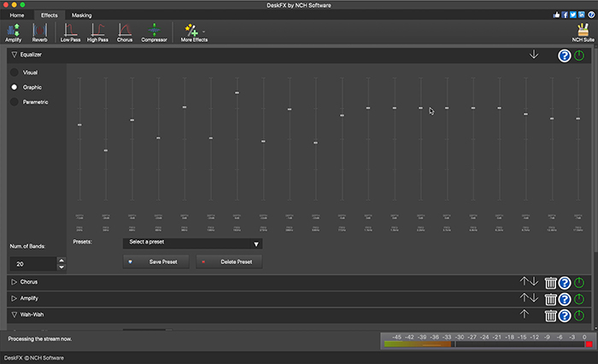Screen dimensions: 598x364
Task: Add the Amplify effect from toolbar
Action: tap(13, 32)
